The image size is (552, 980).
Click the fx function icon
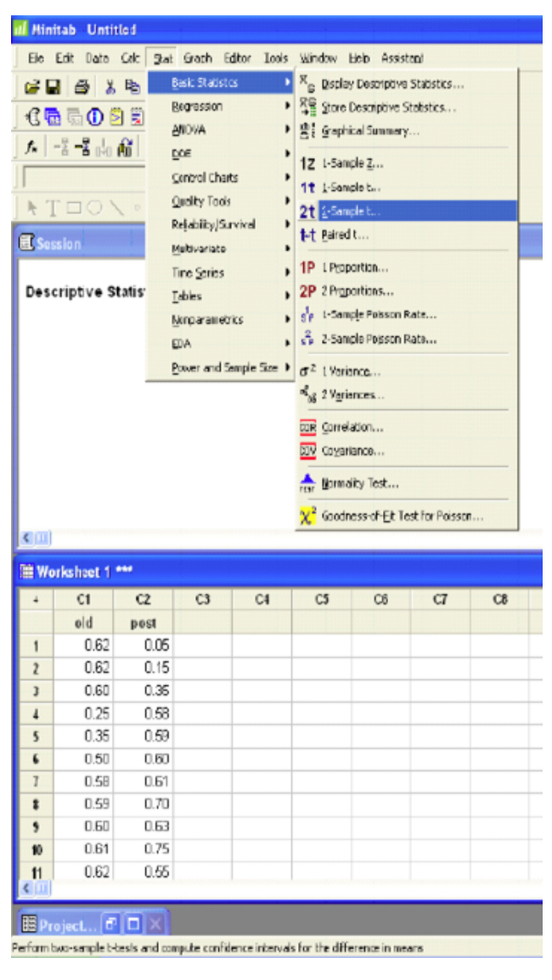tap(31, 148)
